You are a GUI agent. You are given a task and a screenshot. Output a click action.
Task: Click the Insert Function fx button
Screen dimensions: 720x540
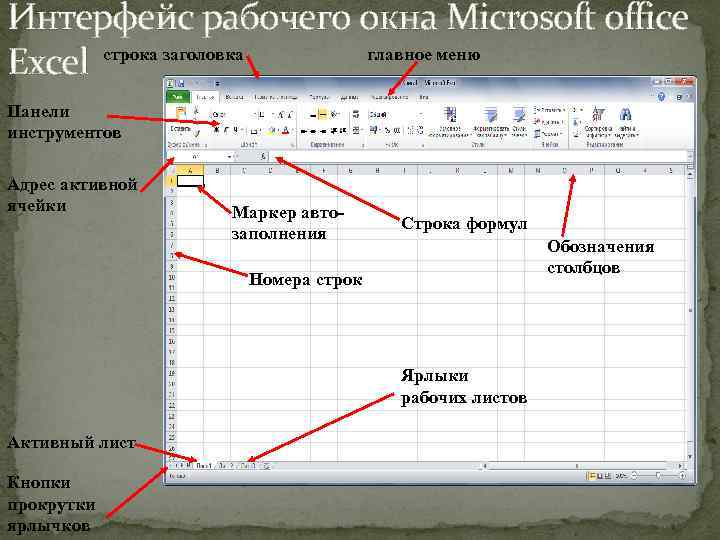pyautogui.click(x=263, y=157)
